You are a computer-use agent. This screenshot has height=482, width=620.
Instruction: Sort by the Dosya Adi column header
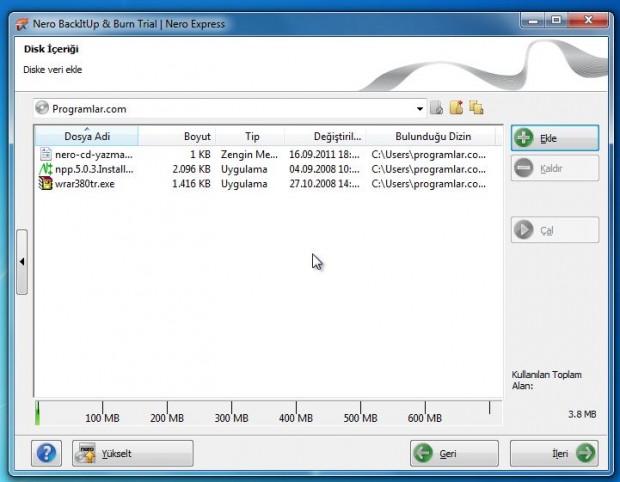87,136
